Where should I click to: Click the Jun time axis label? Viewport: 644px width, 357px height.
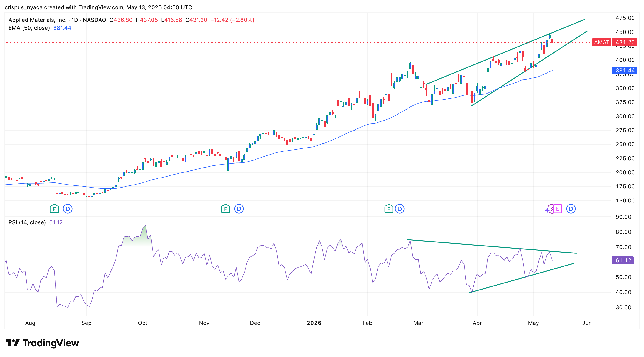587,323
